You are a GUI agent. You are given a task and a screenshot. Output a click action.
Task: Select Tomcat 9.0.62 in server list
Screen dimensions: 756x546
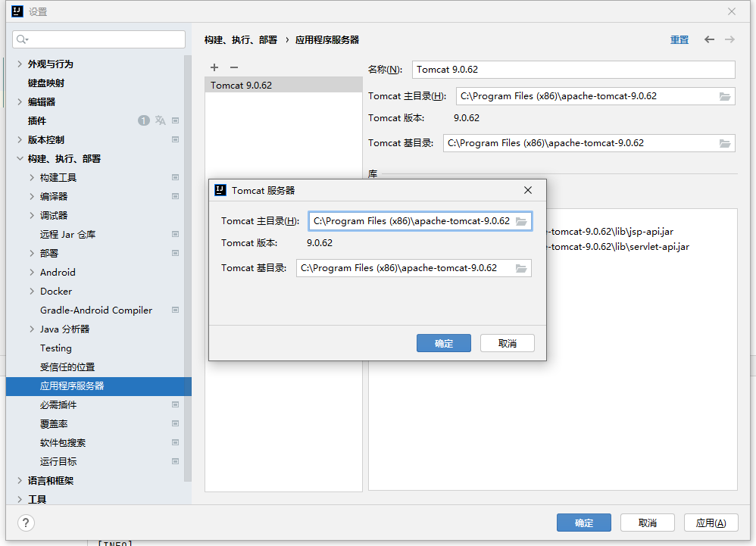coord(283,86)
